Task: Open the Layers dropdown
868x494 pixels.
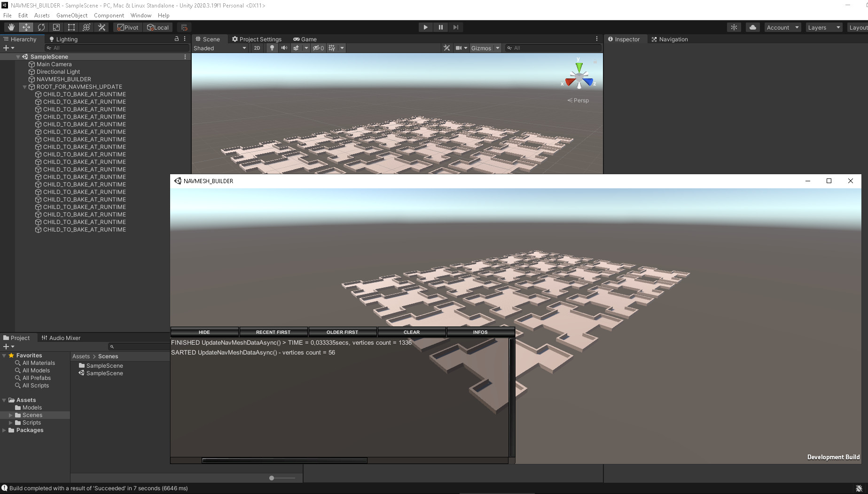Action: coord(823,27)
